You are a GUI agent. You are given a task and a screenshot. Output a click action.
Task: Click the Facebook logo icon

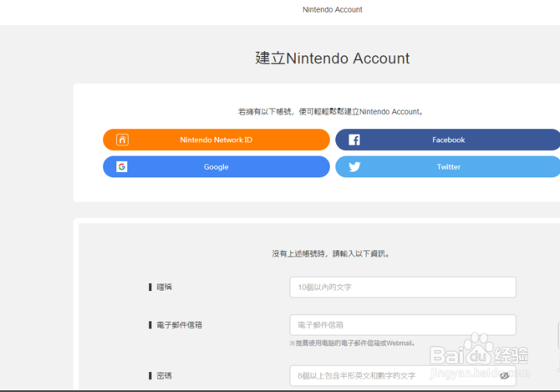pos(354,140)
